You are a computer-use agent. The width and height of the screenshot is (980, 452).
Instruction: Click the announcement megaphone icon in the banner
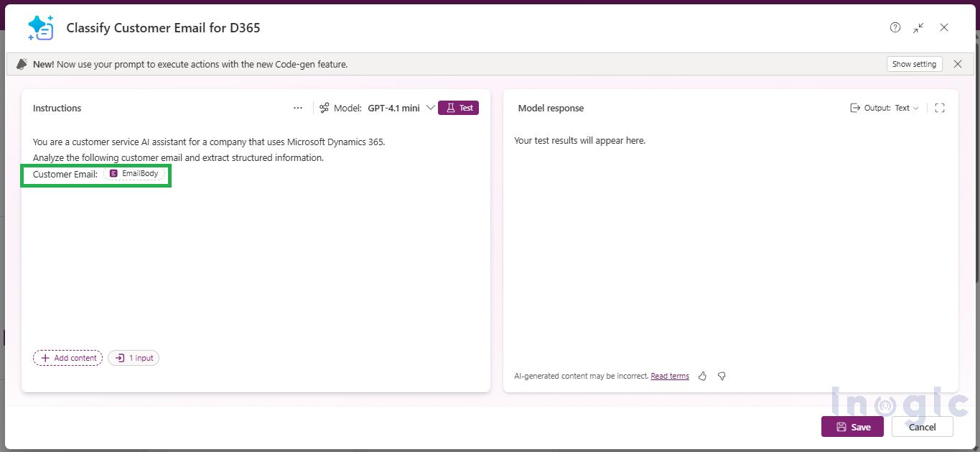click(21, 64)
